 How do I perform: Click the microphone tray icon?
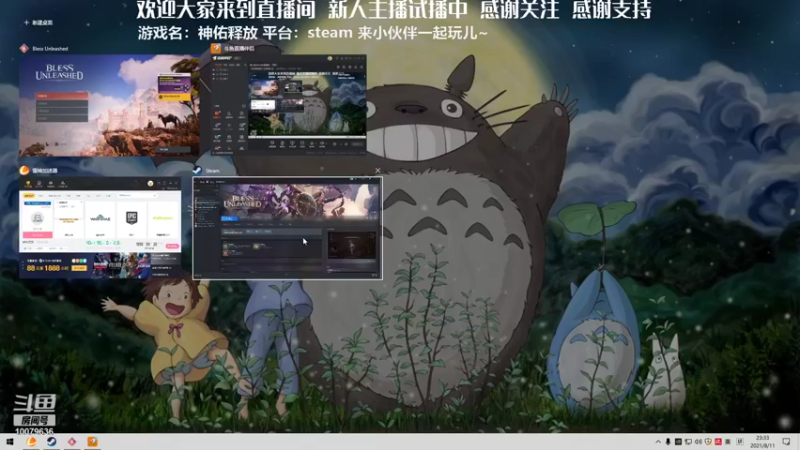668,442
